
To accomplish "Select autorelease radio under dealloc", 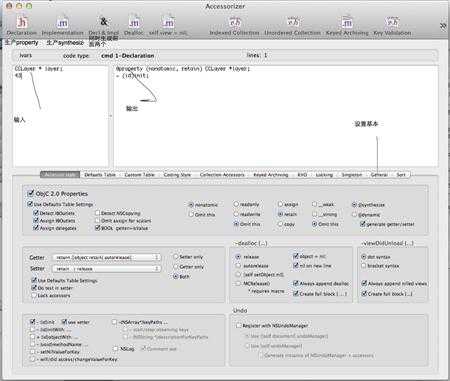I will (238, 266).
